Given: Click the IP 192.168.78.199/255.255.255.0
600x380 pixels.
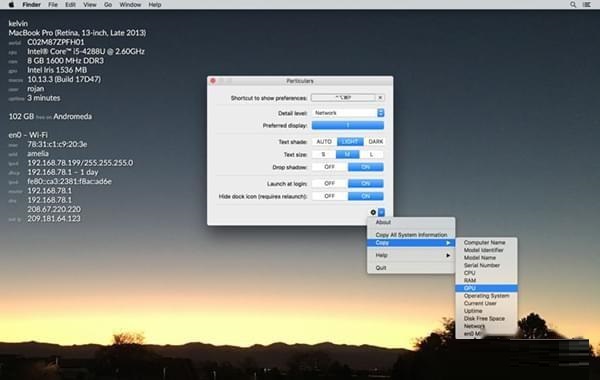Looking at the screenshot, I should tap(80, 163).
